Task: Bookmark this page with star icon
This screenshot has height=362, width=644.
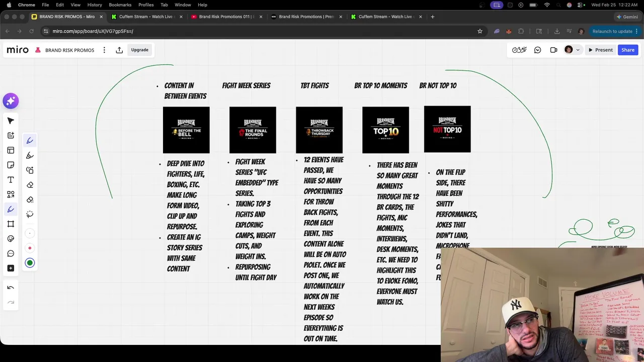Action: click(x=480, y=31)
